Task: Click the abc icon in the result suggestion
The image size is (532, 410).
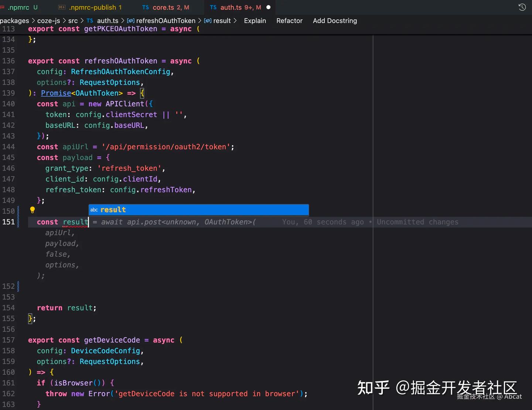Action: (x=94, y=210)
